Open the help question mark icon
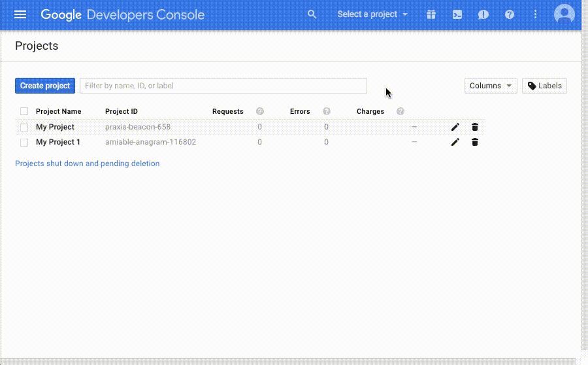Viewport: 588px width, 365px height. [x=509, y=14]
